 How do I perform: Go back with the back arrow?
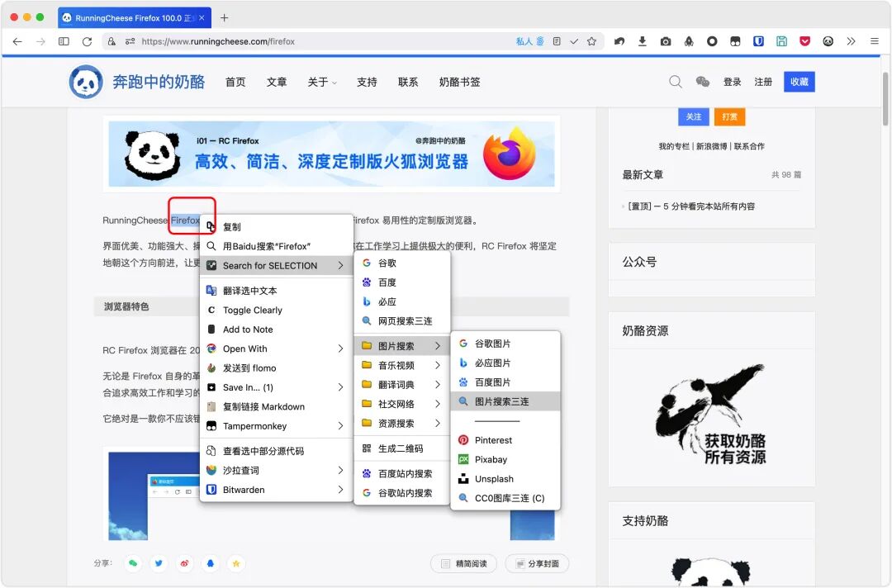17,41
